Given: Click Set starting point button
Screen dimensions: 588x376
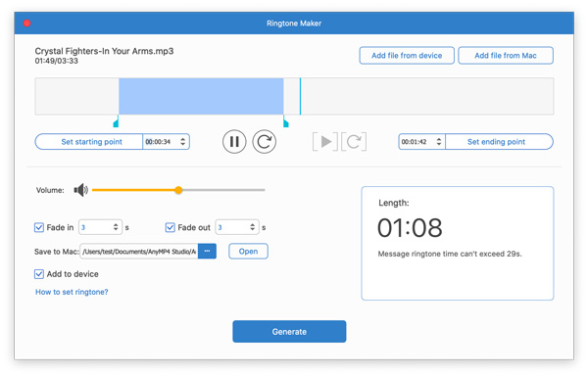Looking at the screenshot, I should [x=89, y=142].
